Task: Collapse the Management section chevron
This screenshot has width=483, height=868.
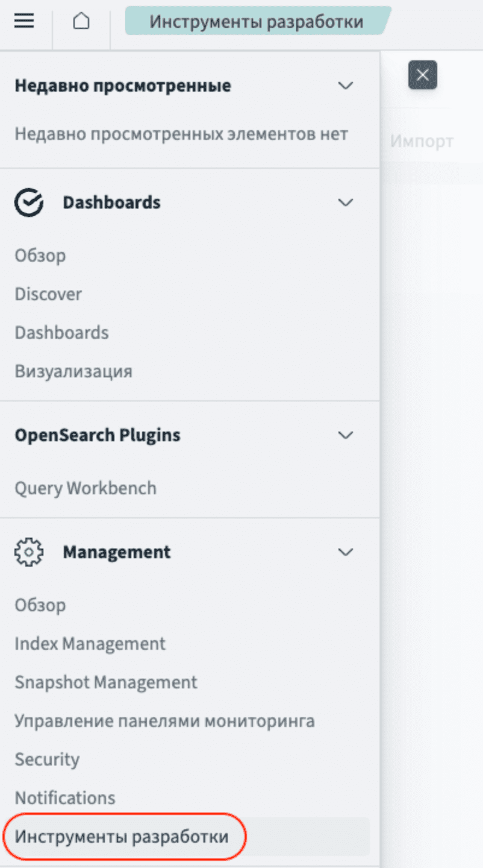Action: tap(345, 552)
